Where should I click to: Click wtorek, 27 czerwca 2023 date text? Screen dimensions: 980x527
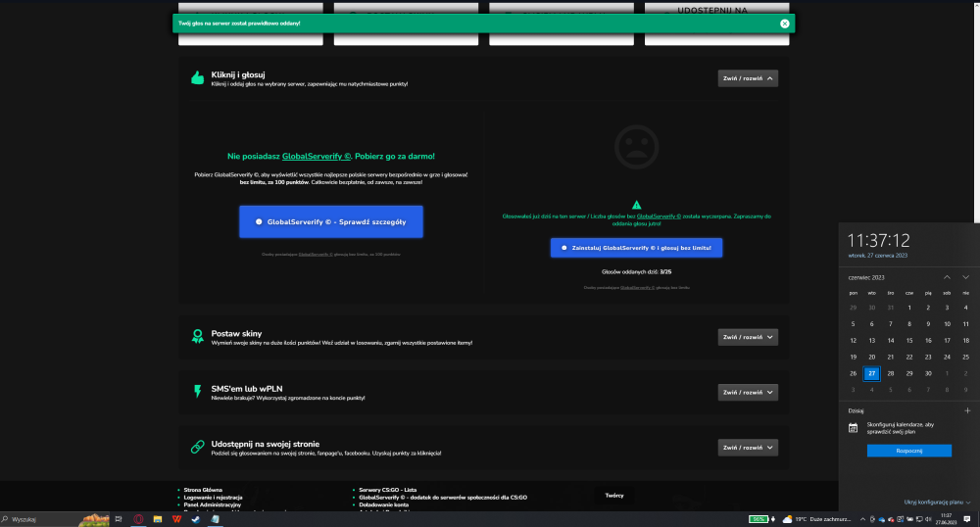(x=877, y=256)
